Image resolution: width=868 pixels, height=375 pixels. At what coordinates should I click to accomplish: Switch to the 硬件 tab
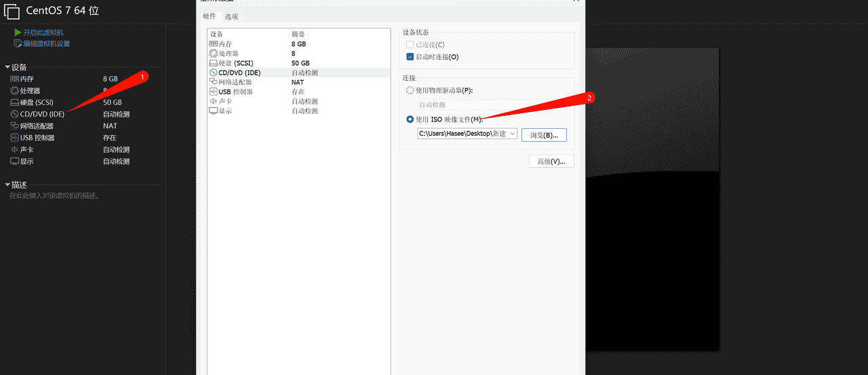point(210,16)
